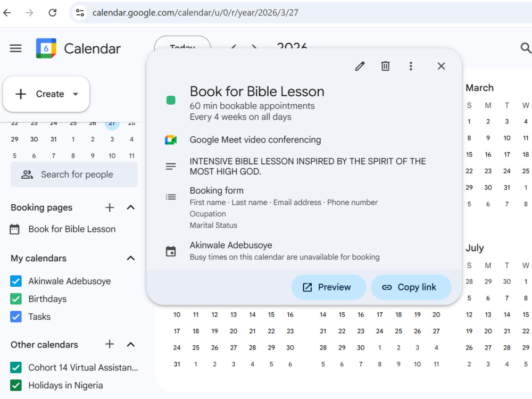This screenshot has width=532, height=399.
Task: Collapse the Other calendars section
Action: coord(131,344)
